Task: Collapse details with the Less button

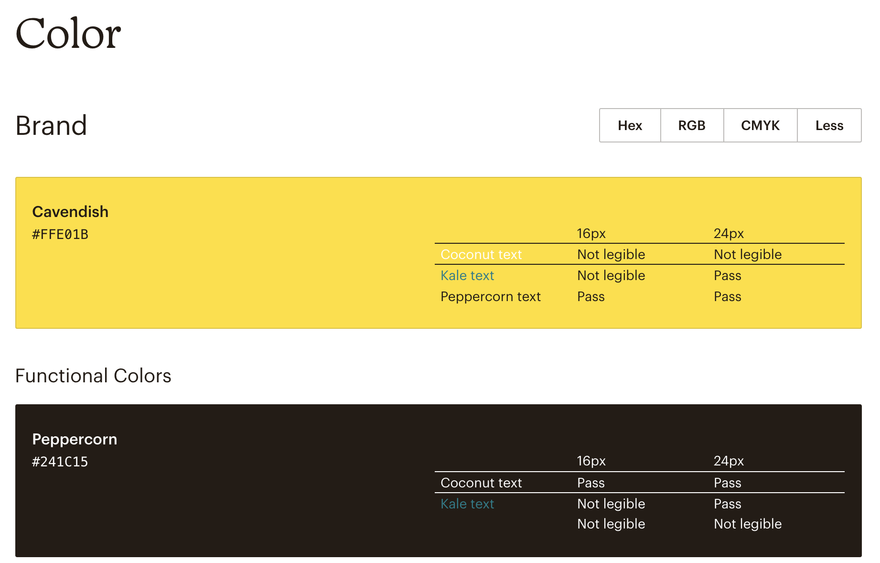Action: point(829,126)
